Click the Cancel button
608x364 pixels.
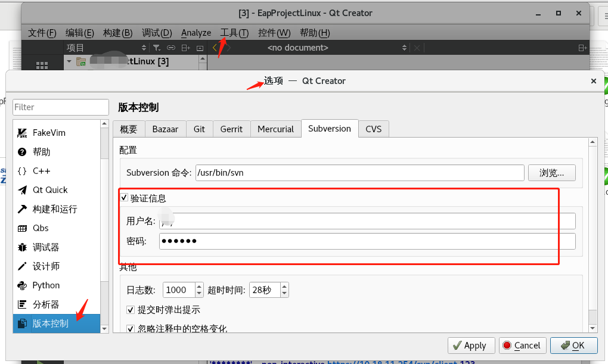(x=522, y=346)
